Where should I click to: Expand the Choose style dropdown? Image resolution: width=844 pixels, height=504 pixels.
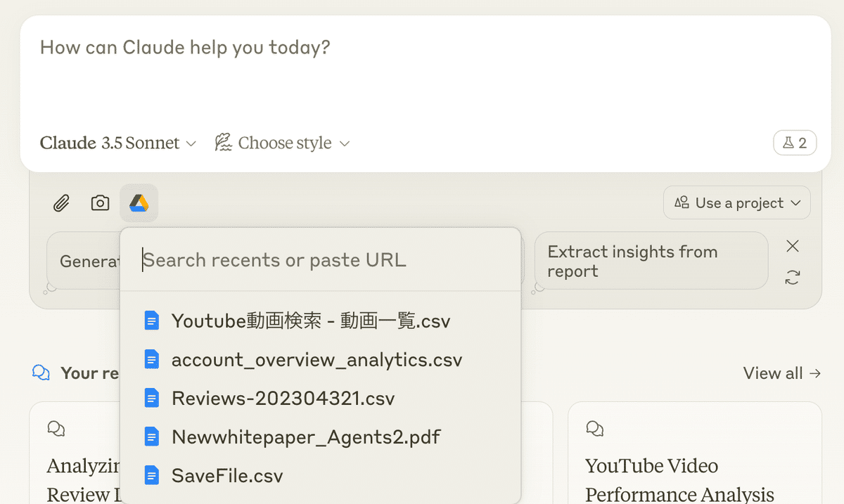click(282, 143)
